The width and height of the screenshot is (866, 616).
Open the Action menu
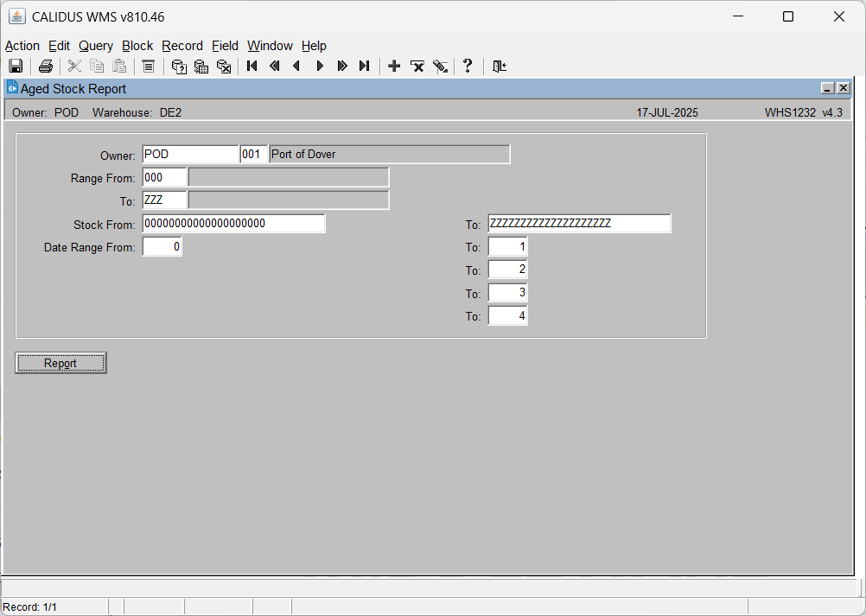click(22, 46)
